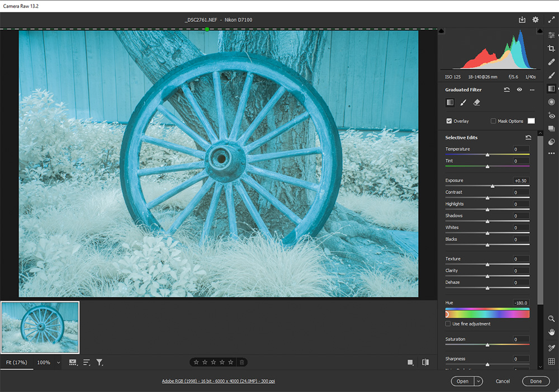Select the Hand pan tool
The image size is (559, 392).
tap(552, 332)
